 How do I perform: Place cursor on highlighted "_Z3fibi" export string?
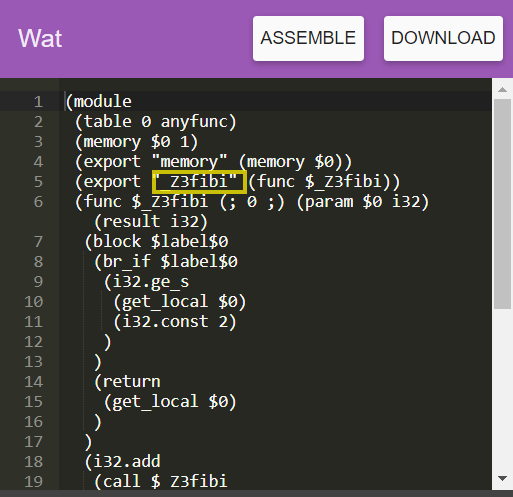(x=199, y=182)
